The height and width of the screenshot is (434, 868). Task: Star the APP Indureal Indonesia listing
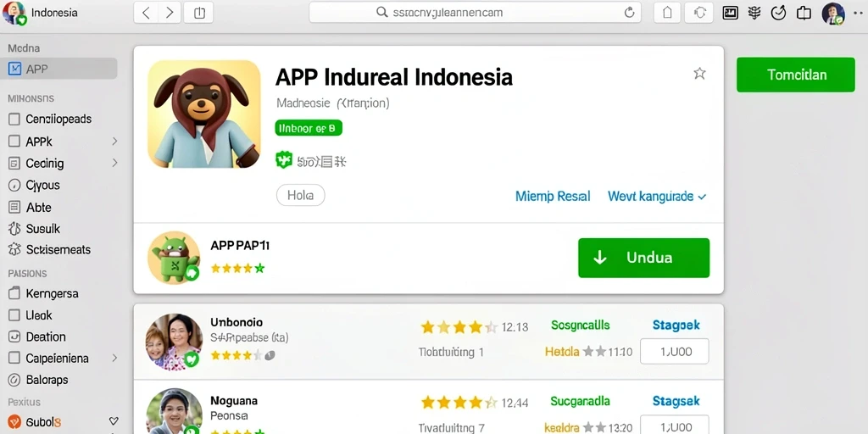coord(699,73)
